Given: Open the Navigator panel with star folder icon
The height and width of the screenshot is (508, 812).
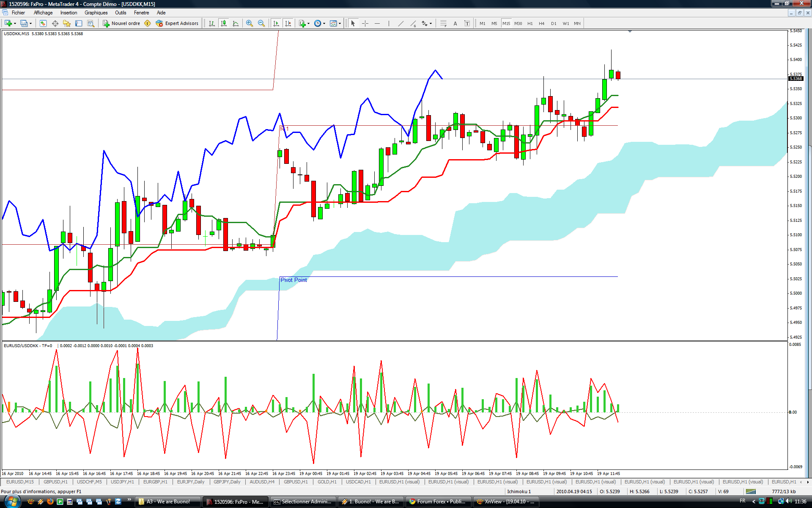Looking at the screenshot, I should click(67, 24).
